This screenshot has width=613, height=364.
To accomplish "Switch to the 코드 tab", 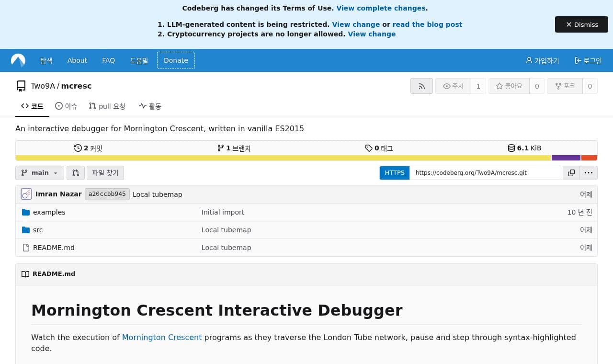I will [x=32, y=106].
